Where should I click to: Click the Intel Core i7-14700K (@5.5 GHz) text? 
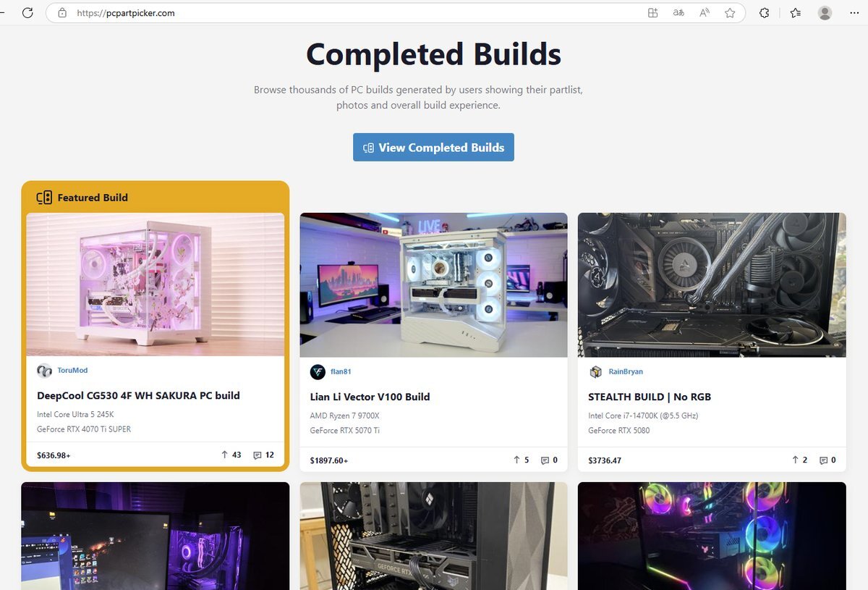643,416
